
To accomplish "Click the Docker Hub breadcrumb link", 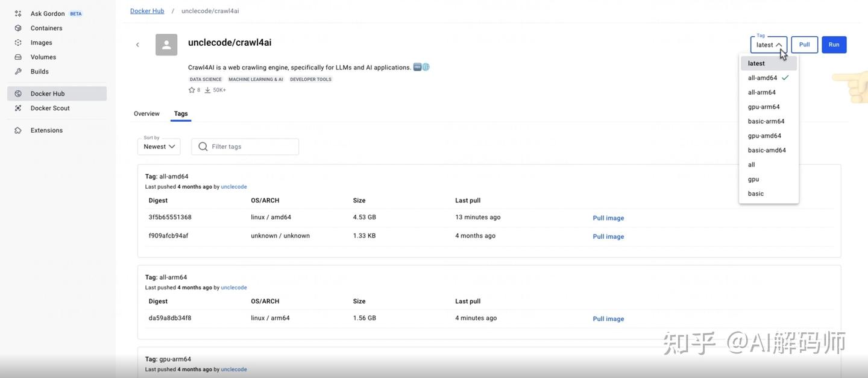I will coord(147,11).
